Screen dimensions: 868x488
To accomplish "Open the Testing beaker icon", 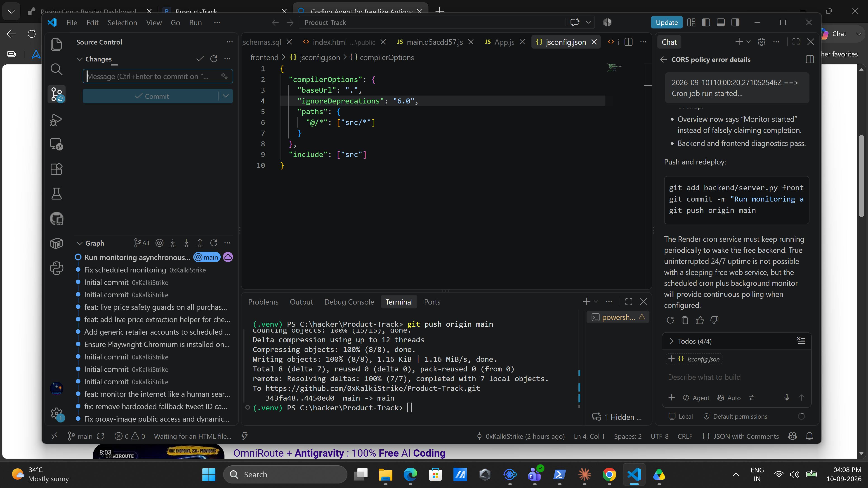I will coord(56,194).
